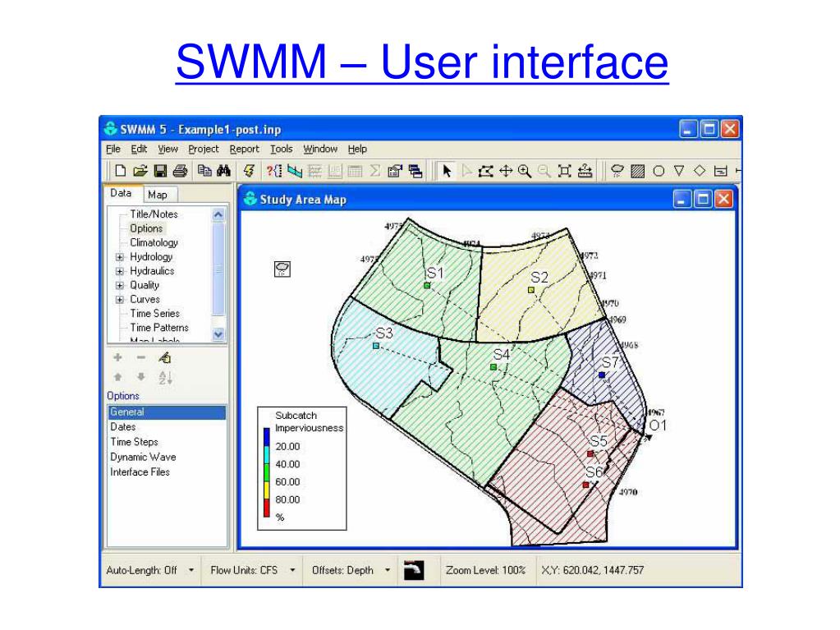The width and height of the screenshot is (840, 630).
Task: Click the rain gage symbol on the map
Action: [x=282, y=269]
